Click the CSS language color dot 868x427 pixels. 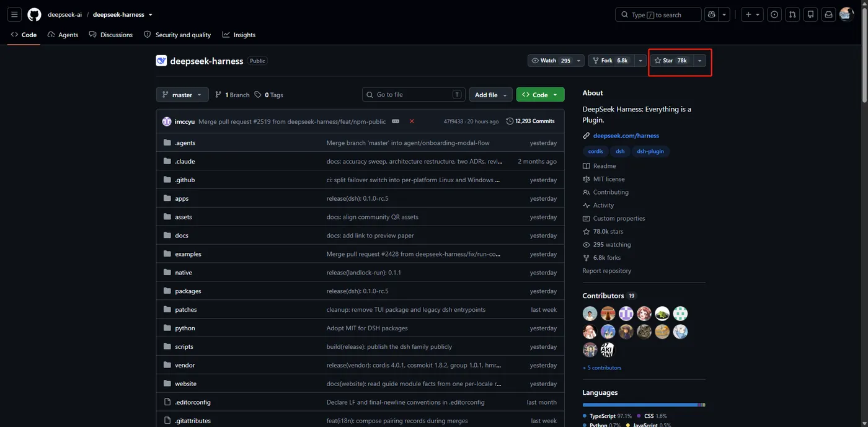(x=639, y=416)
